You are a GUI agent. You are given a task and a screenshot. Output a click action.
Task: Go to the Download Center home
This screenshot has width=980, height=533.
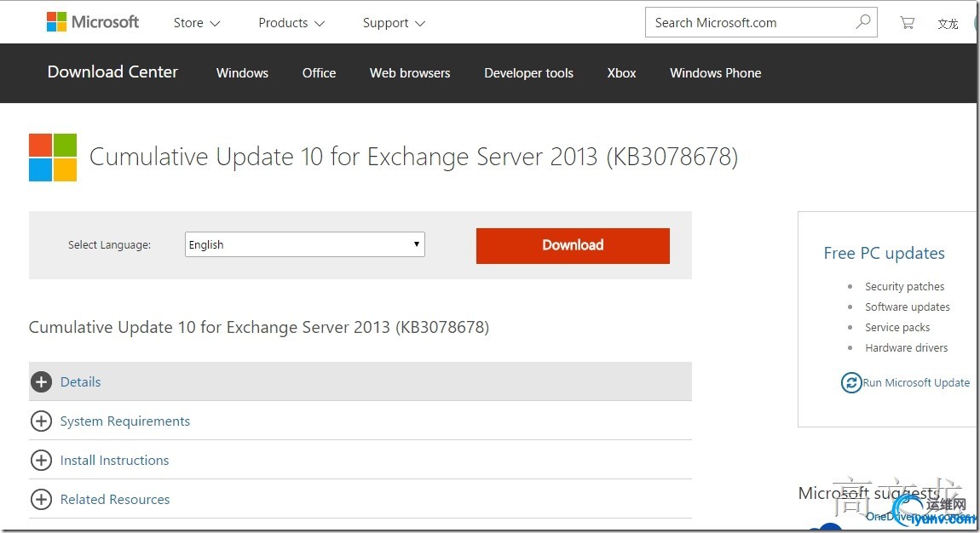coord(112,72)
